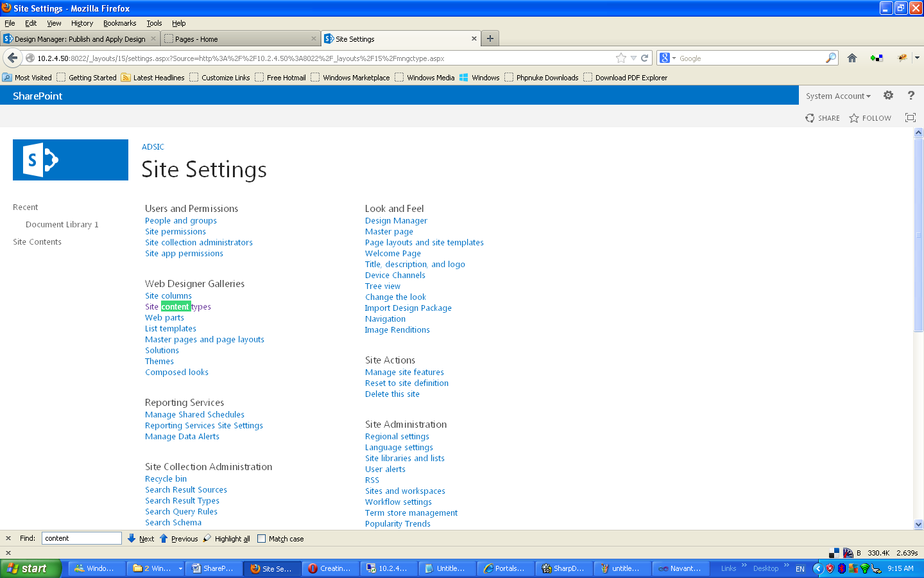The height and width of the screenshot is (578, 924).
Task: Open the Bookmarks menu
Action: [x=119, y=23]
